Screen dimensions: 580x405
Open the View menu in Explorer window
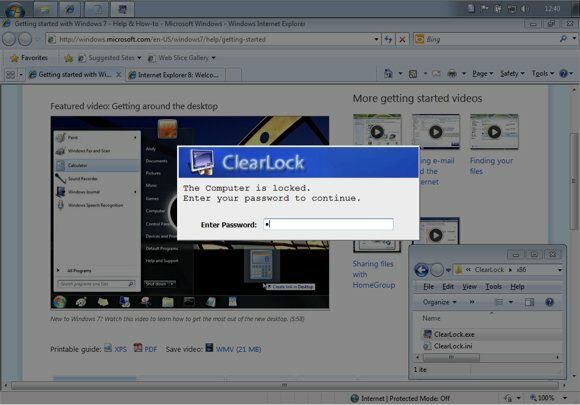[469, 287]
